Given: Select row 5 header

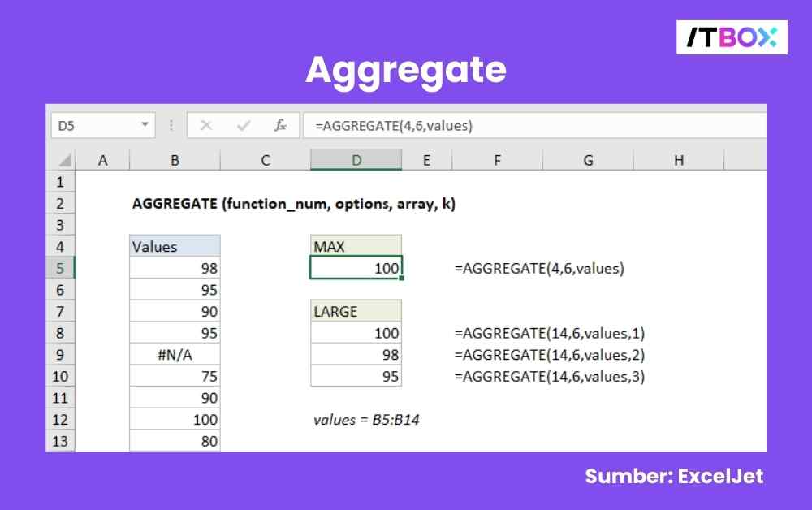Looking at the screenshot, I should [61, 268].
